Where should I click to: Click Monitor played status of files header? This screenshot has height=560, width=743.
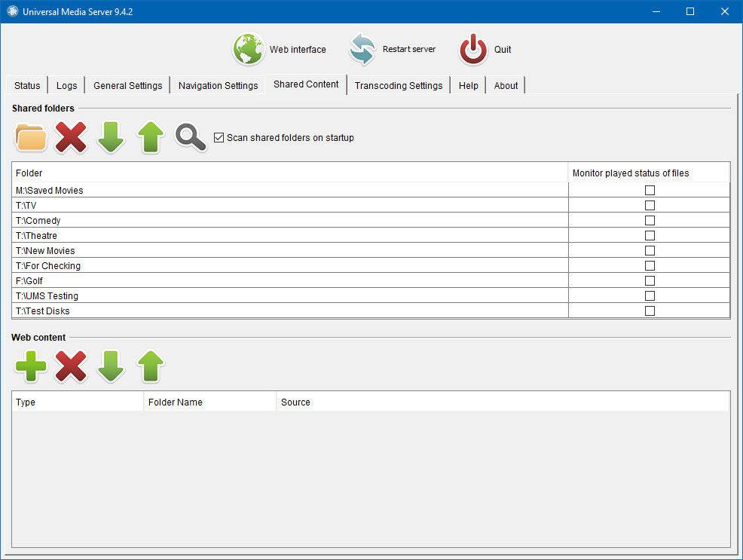(x=649, y=173)
